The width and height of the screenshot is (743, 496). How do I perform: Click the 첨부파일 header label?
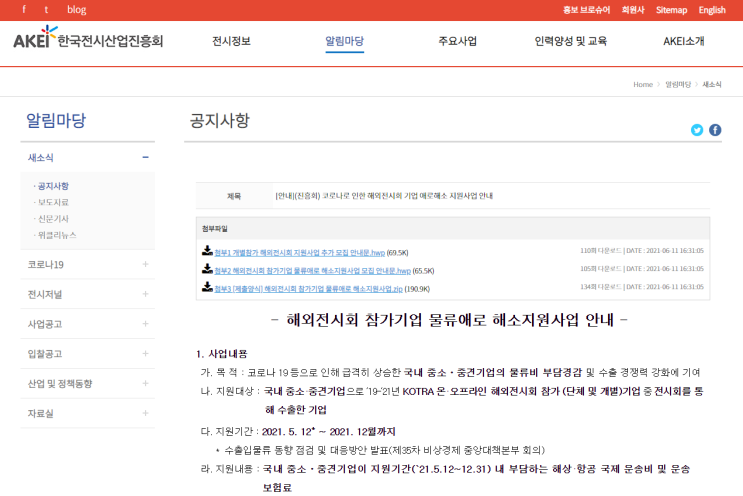pyautogui.click(x=215, y=229)
